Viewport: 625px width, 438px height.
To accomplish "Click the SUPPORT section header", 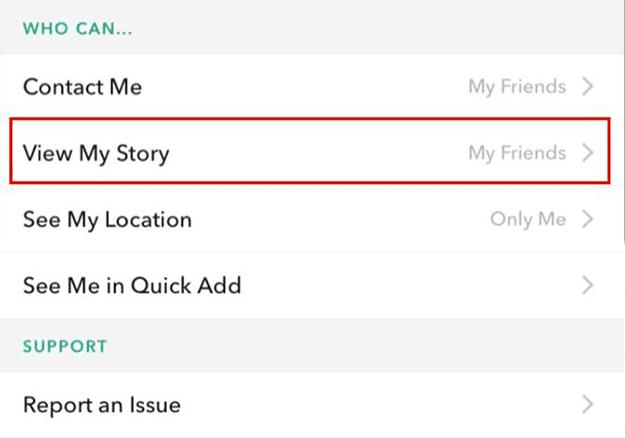I will click(x=65, y=346).
